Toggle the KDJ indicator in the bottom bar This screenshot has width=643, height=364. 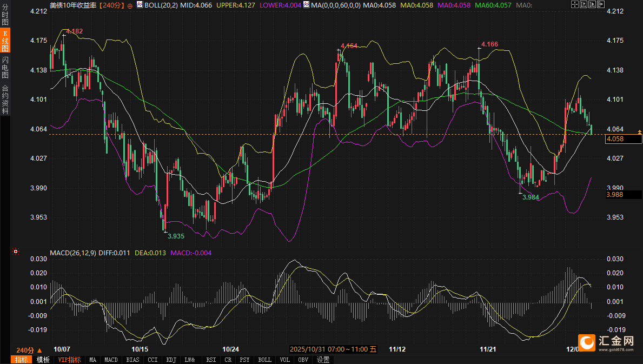(171, 360)
